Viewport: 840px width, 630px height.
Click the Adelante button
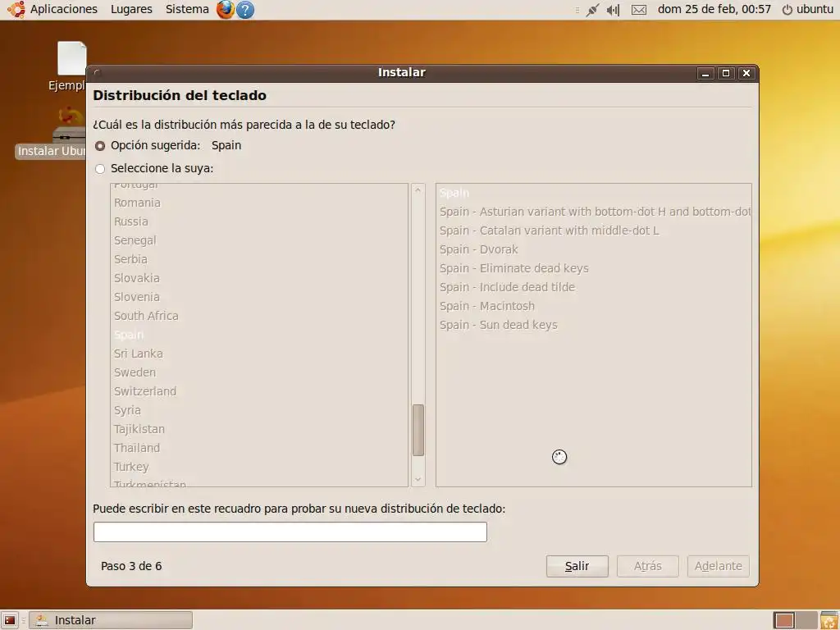tap(719, 566)
